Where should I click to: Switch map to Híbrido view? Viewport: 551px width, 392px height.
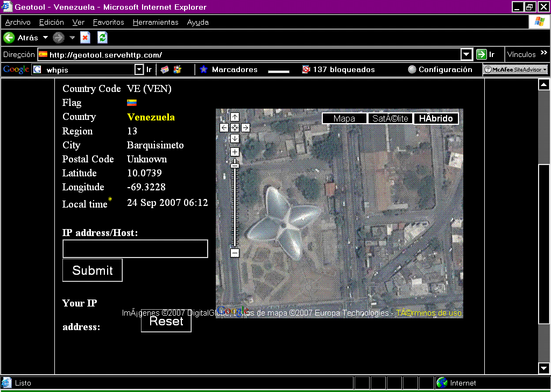tap(436, 119)
